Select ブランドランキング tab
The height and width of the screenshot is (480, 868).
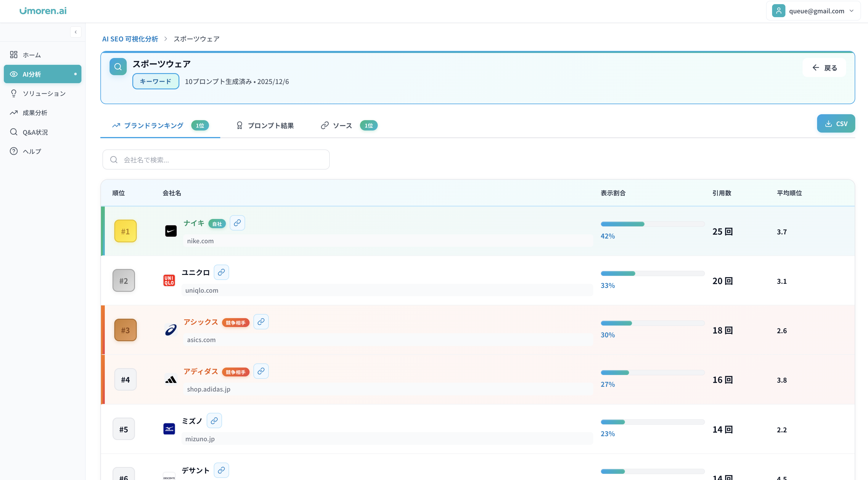click(154, 126)
